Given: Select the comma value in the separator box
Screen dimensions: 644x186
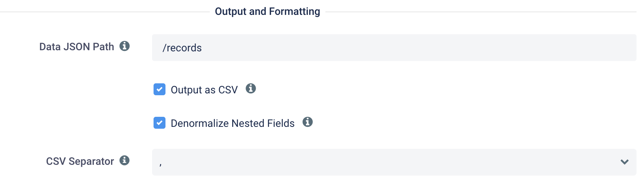Looking at the screenshot, I should [161, 164].
